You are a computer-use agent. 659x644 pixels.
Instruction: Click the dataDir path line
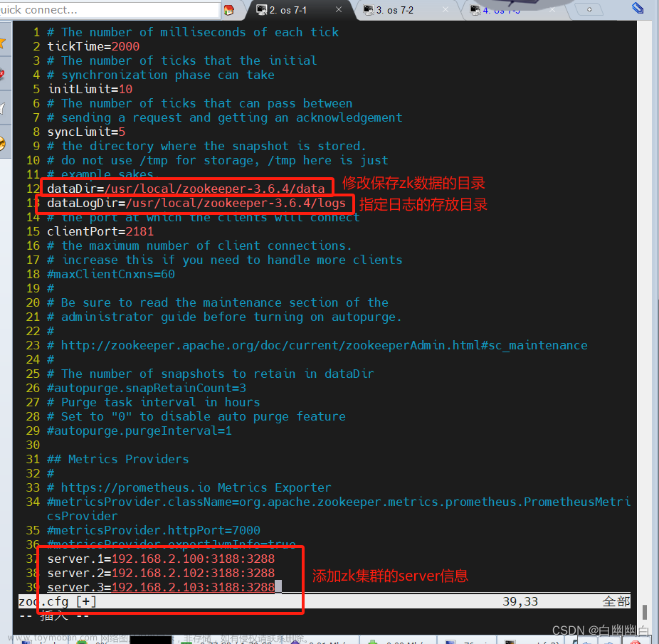pos(186,189)
